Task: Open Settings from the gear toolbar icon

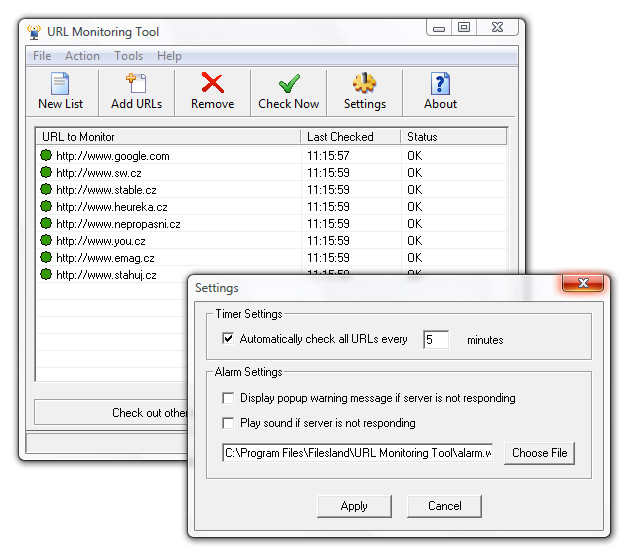Action: [x=364, y=83]
